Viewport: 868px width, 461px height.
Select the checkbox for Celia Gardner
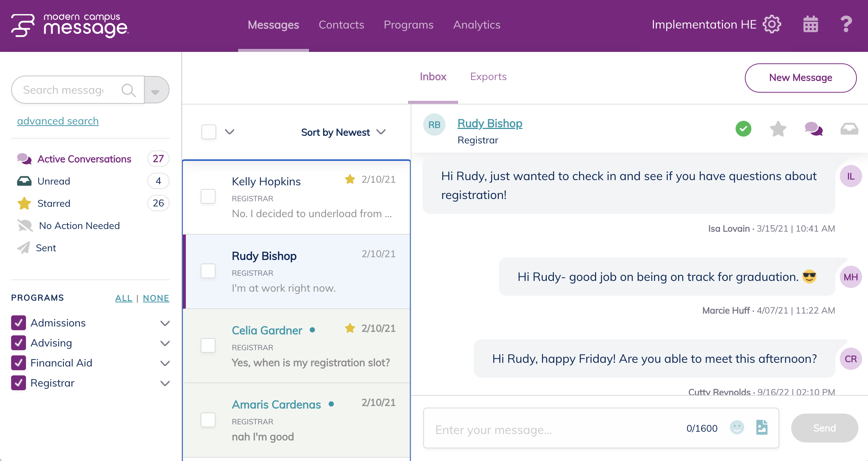(x=208, y=345)
